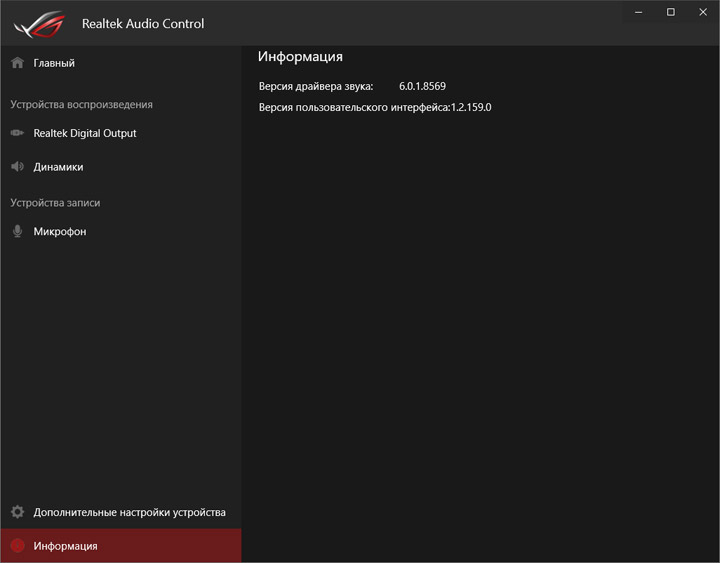Image resolution: width=720 pixels, height=563 pixels.
Task: Click the user interface version line 1.2.159.0
Action: (x=471, y=107)
